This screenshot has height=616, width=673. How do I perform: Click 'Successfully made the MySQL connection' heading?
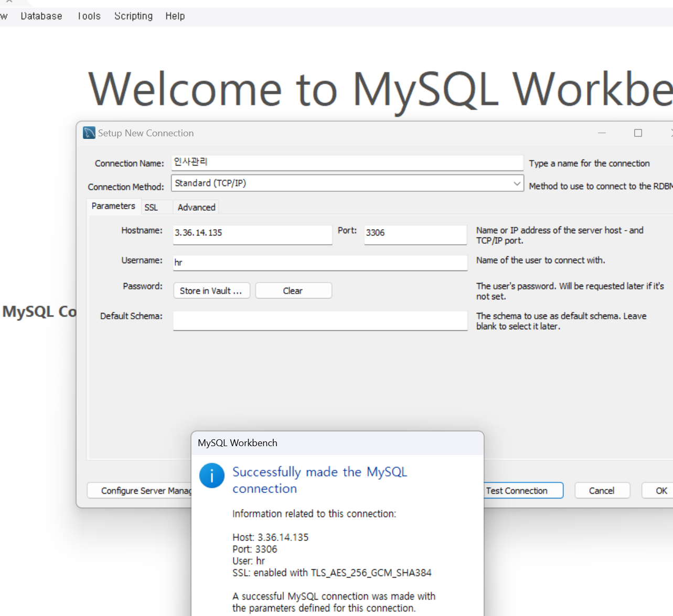320,480
